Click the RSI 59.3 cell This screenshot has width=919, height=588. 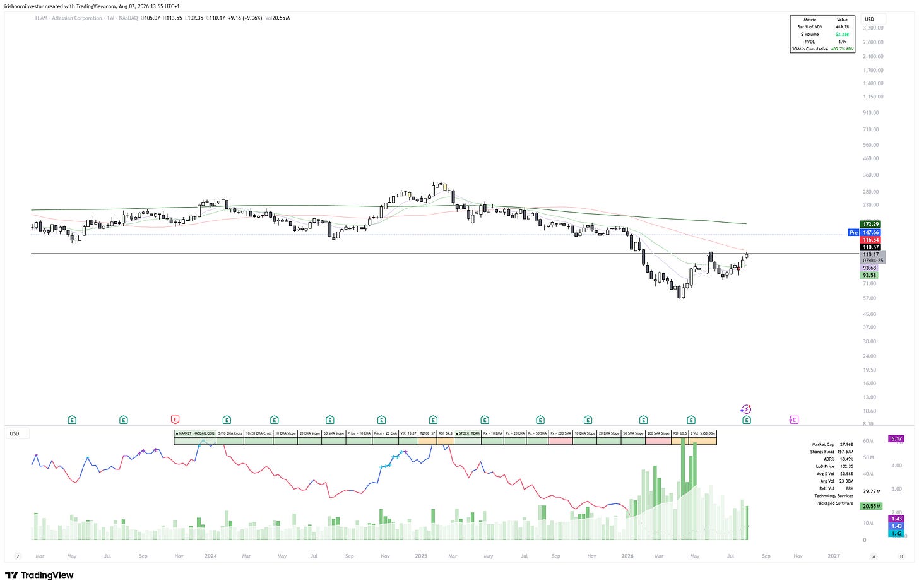[x=446, y=433]
